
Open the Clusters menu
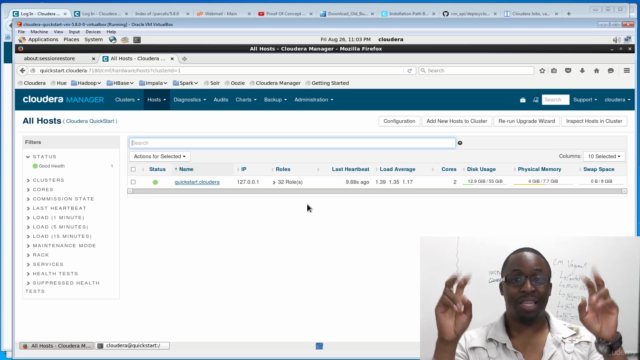127,100
